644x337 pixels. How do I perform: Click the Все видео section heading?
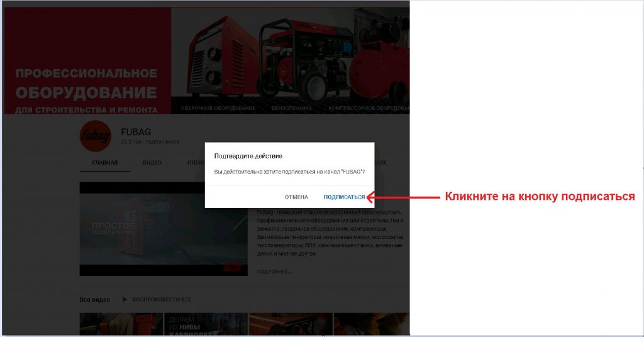click(95, 299)
